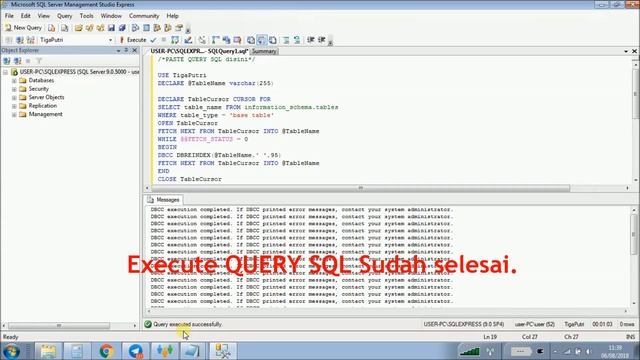640x360 pixels.
Task: Click the Messages pane vertical scrollbar
Action: point(634,235)
